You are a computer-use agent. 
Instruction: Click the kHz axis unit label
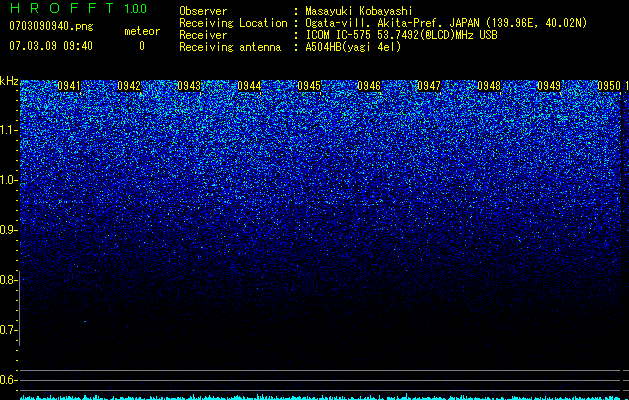[9, 81]
